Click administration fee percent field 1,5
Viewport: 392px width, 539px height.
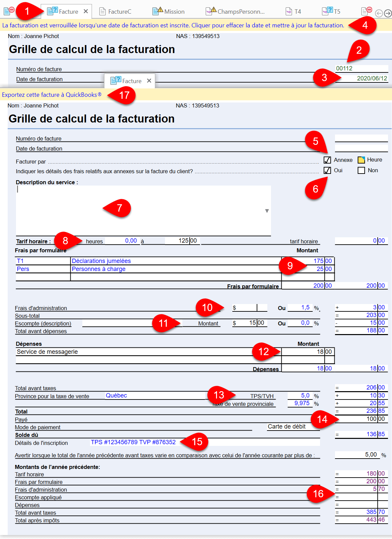[300, 308]
